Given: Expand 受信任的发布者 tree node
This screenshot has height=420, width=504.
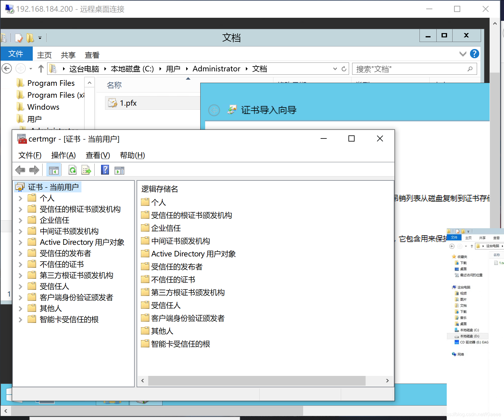Looking at the screenshot, I should coord(20,253).
